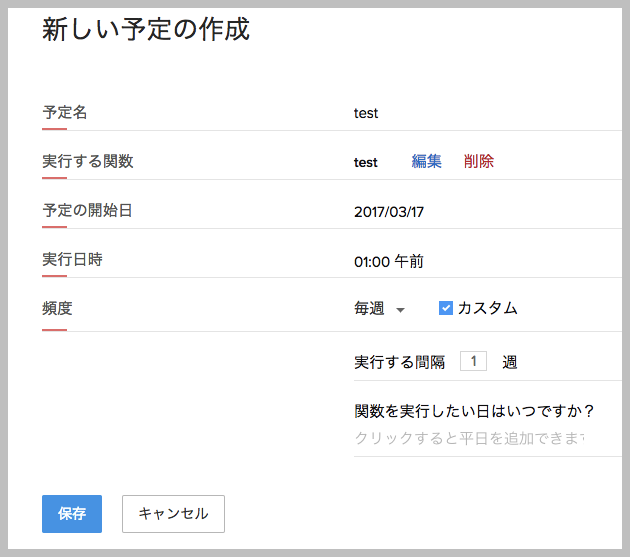
Task: Uncheck the カスタム checkbox
Action: coord(446,308)
